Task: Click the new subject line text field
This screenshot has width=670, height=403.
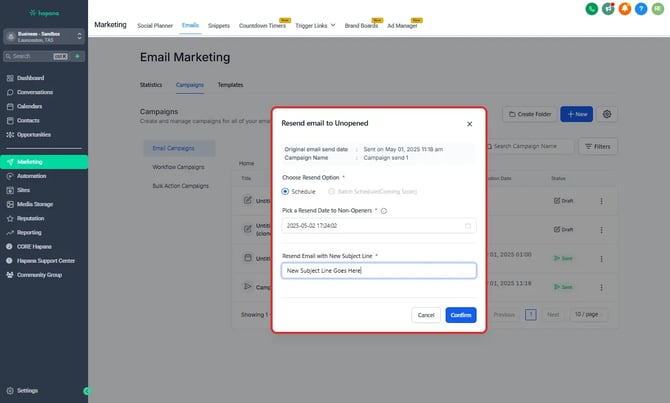Action: tap(378, 270)
